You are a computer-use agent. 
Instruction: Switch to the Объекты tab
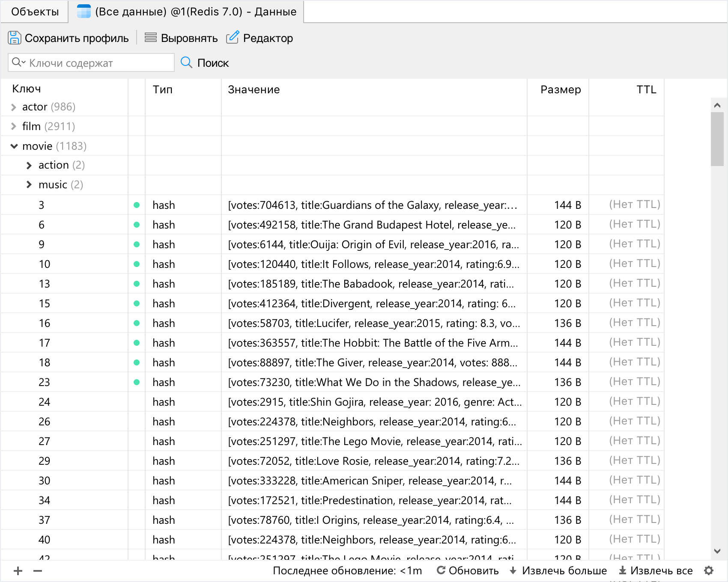pos(35,12)
